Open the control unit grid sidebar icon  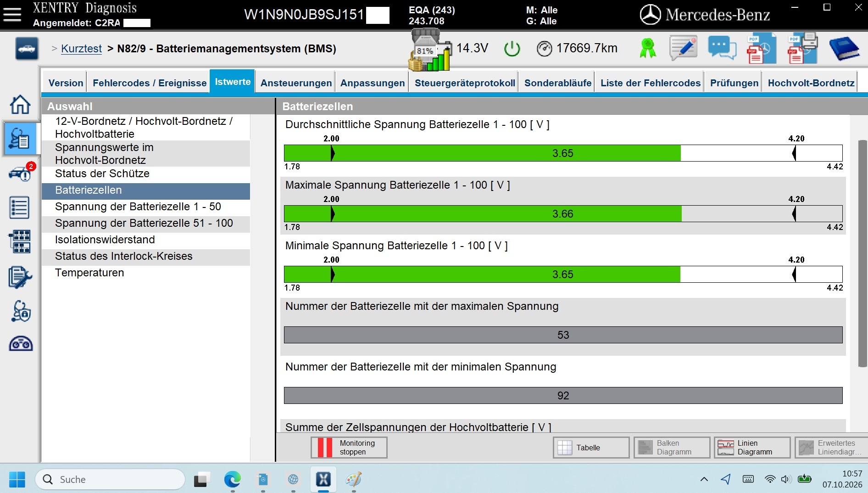[20, 242]
